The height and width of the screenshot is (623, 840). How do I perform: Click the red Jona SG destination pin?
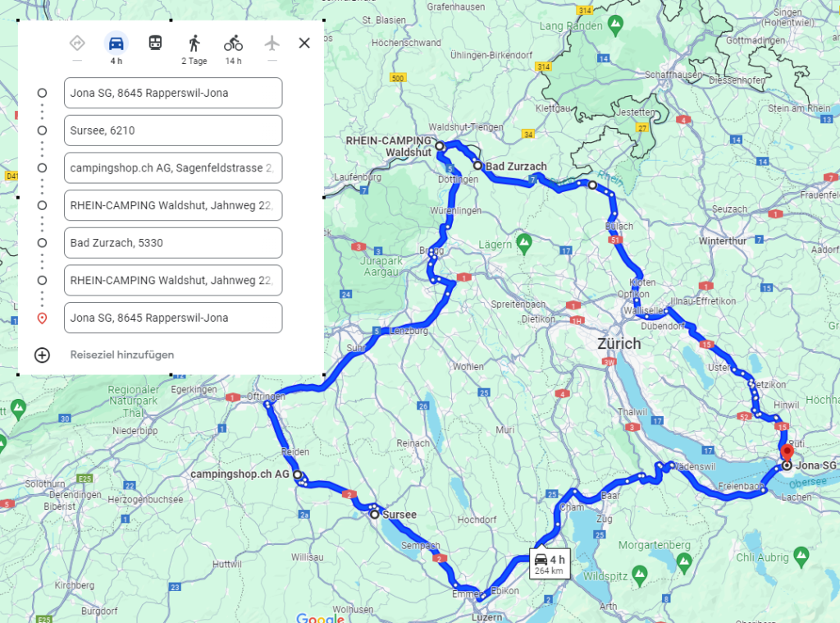pyautogui.click(x=787, y=453)
